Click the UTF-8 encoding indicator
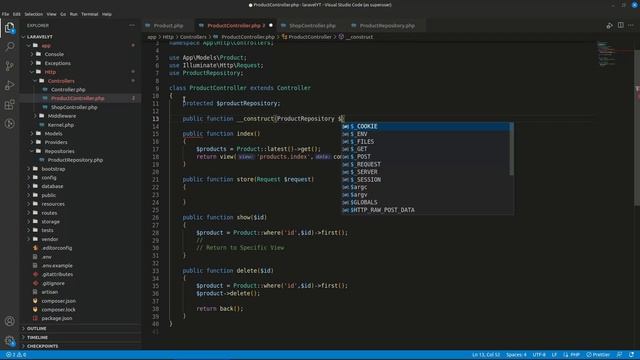This screenshot has width=640, height=360. click(539, 355)
